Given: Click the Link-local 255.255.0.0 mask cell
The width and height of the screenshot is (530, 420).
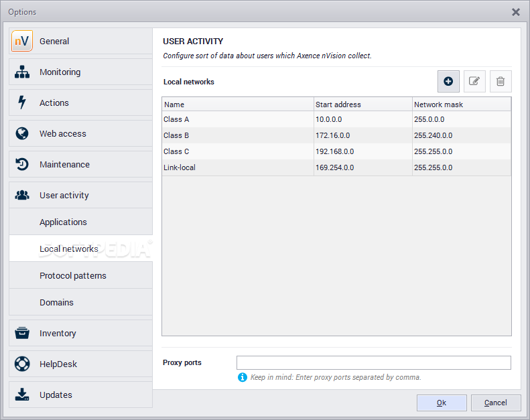Looking at the screenshot, I should point(462,167).
